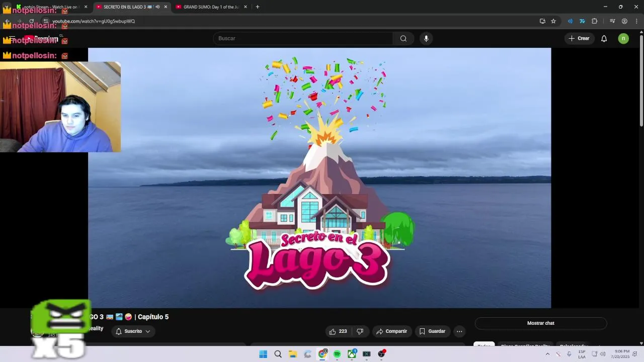Screen dimensions: 644x362
Task: Close the GRAND SUMO tab
Action: pyautogui.click(x=246, y=7)
